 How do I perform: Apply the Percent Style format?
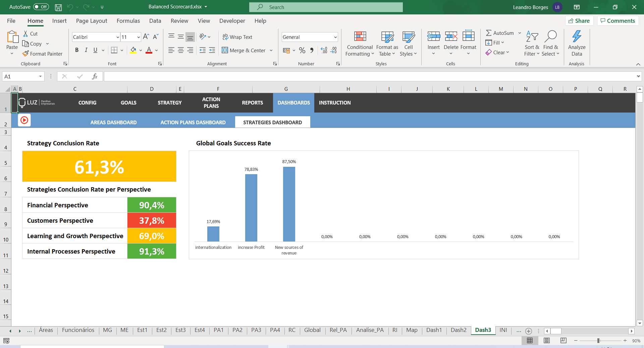click(x=302, y=50)
